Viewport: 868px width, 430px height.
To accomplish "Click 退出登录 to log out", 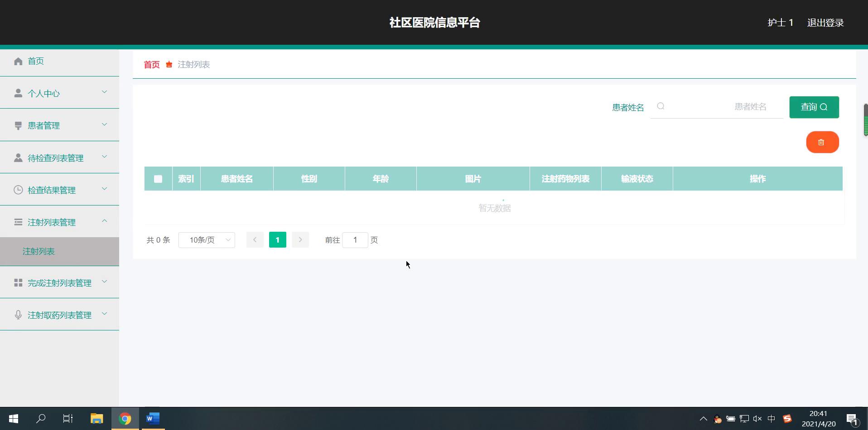I will (825, 23).
